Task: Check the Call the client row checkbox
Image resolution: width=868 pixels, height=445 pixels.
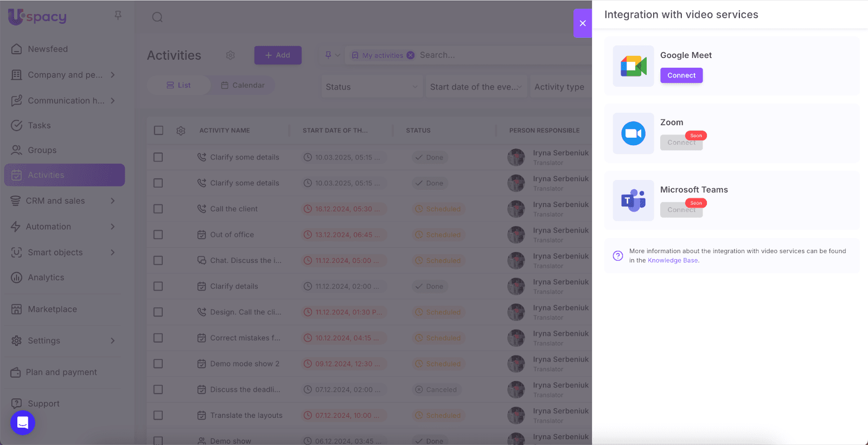Action: click(158, 209)
